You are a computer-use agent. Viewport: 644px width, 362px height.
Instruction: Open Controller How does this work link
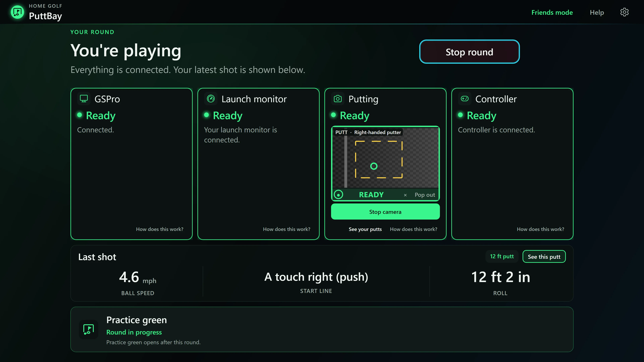tap(540, 229)
